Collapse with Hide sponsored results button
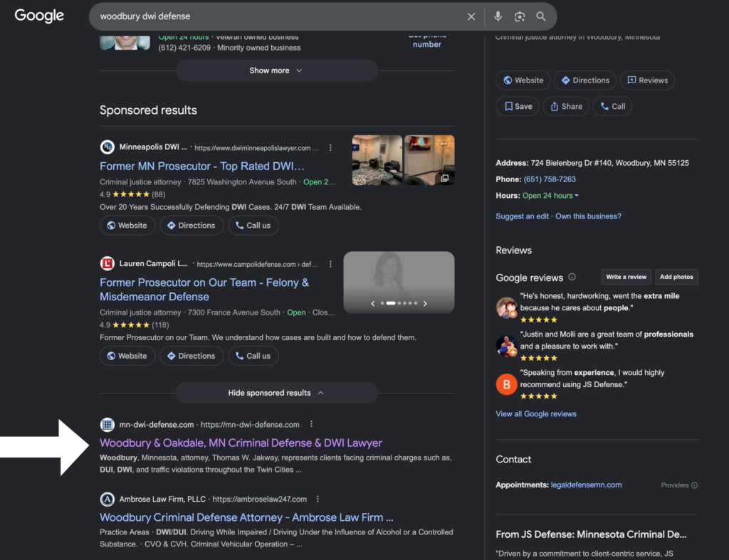Screen dimensions: 729x560 [276, 393]
